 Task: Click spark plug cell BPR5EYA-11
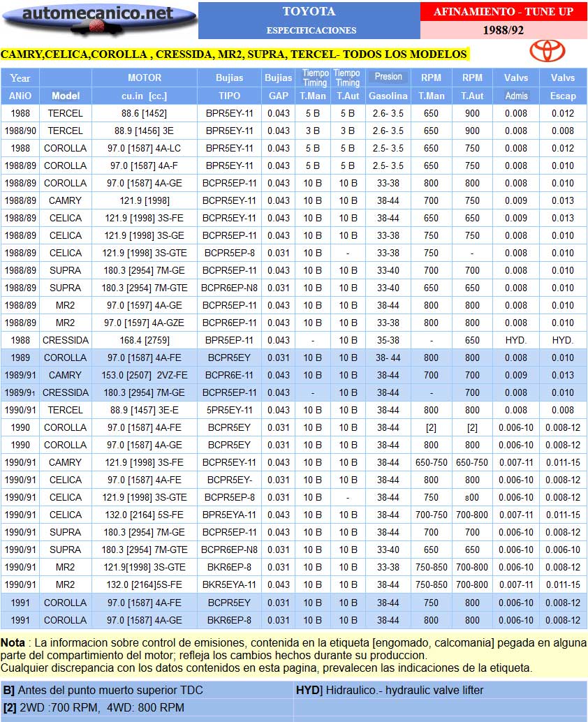point(229,515)
